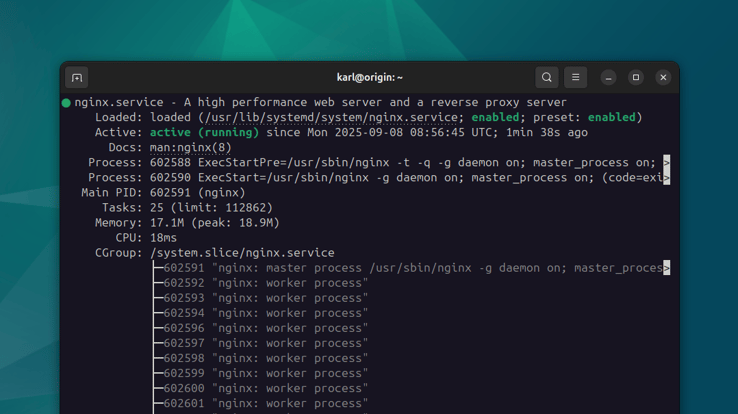Click truncation marker on master process line

click(666, 268)
